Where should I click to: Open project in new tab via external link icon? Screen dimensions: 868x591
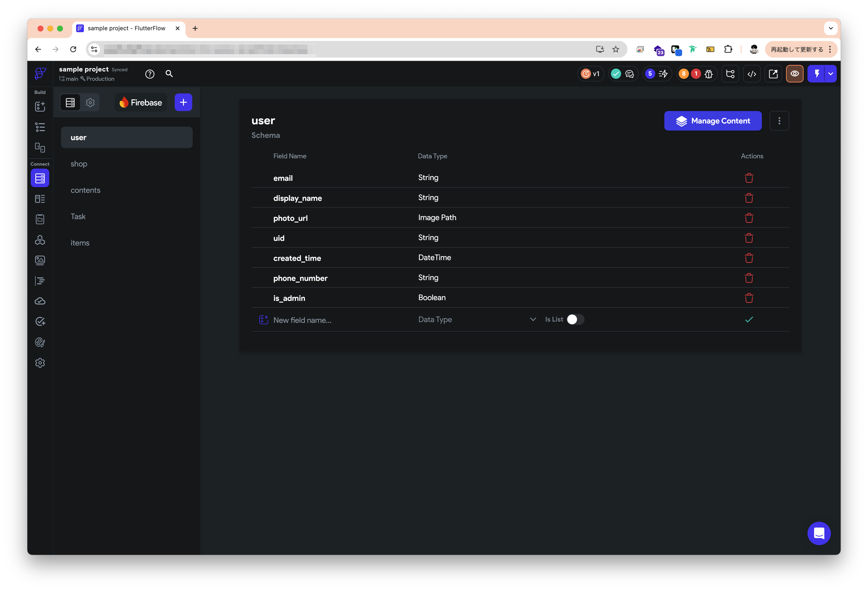coord(773,74)
